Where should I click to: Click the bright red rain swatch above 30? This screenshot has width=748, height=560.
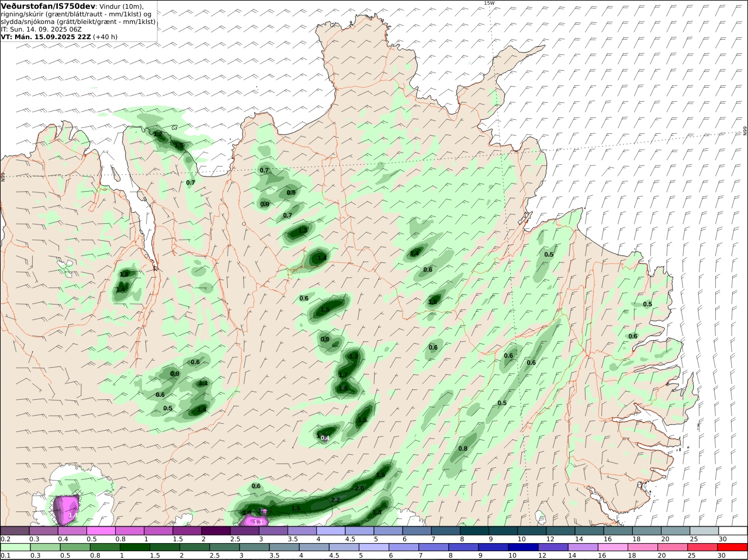732,548
